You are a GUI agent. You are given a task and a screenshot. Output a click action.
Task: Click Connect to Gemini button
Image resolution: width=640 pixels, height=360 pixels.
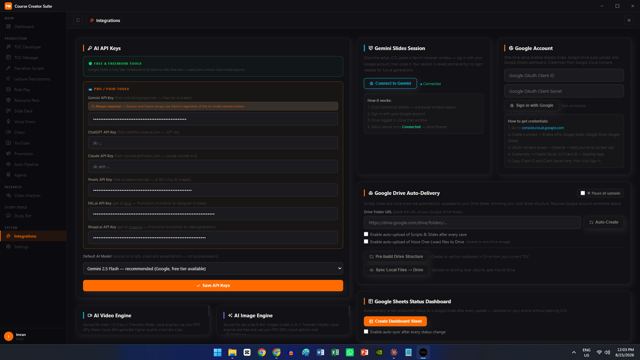390,83
